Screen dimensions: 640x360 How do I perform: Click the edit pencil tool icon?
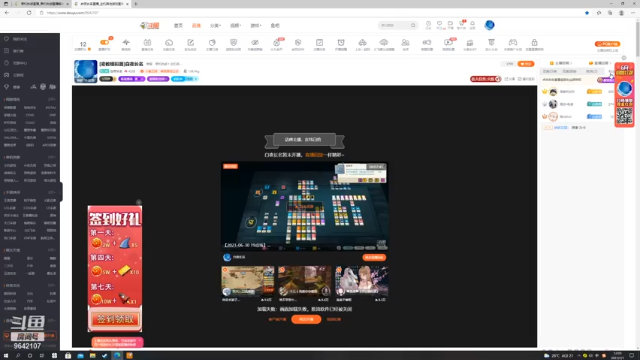[x=191, y=42]
